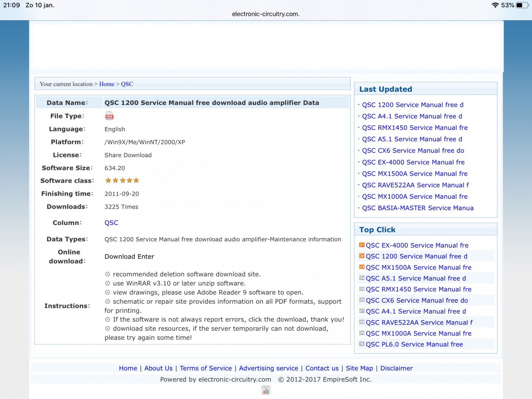Go to Home in the footer menu
532x399 pixels.
[128, 368]
